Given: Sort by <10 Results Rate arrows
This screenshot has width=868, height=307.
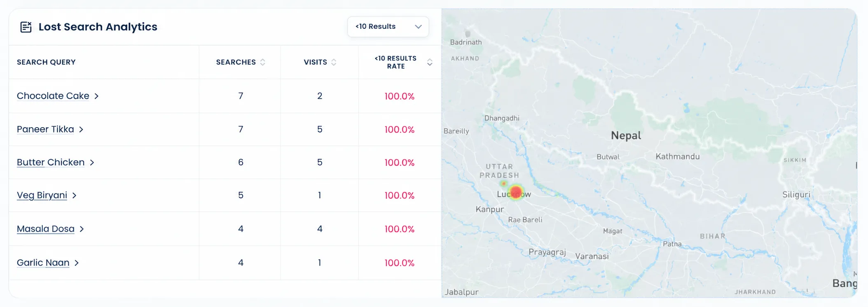Looking at the screenshot, I should pyautogui.click(x=430, y=62).
